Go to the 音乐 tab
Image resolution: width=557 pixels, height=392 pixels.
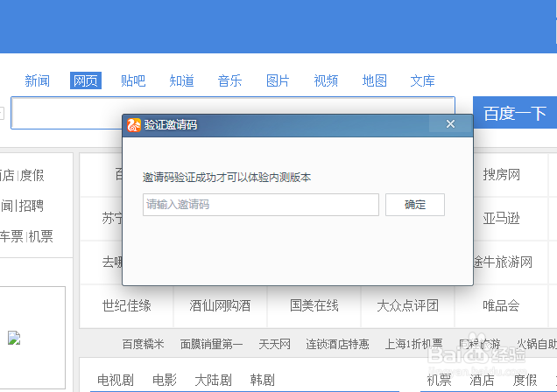pos(229,80)
